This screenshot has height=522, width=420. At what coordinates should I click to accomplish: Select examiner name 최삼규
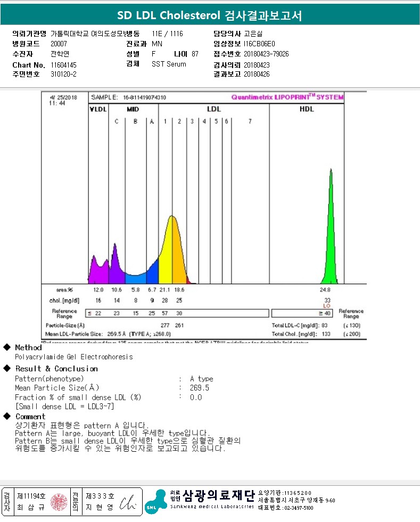[31, 507]
